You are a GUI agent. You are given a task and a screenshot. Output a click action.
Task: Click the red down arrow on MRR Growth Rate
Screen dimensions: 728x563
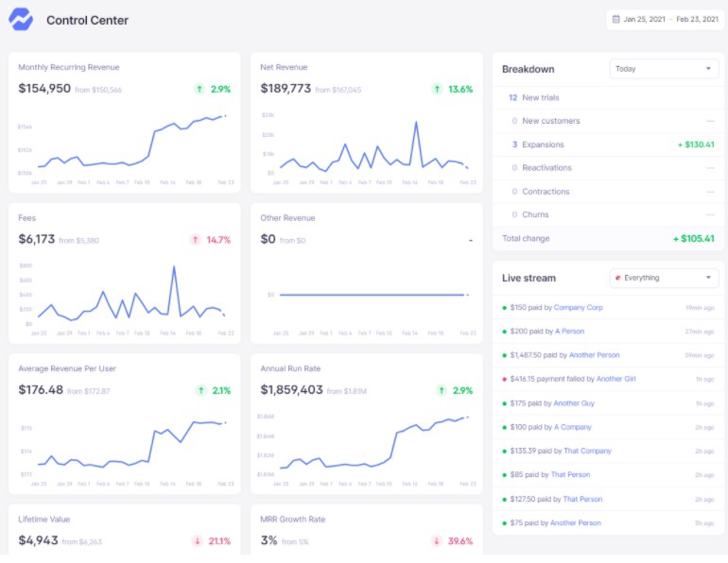click(437, 541)
